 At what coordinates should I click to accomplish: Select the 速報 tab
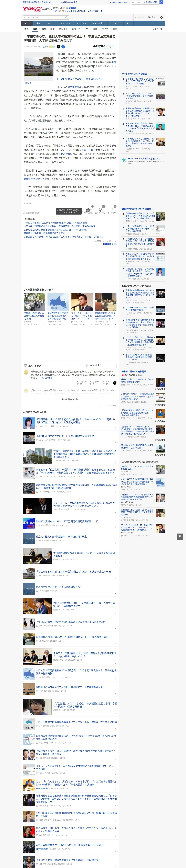click(x=38, y=24)
